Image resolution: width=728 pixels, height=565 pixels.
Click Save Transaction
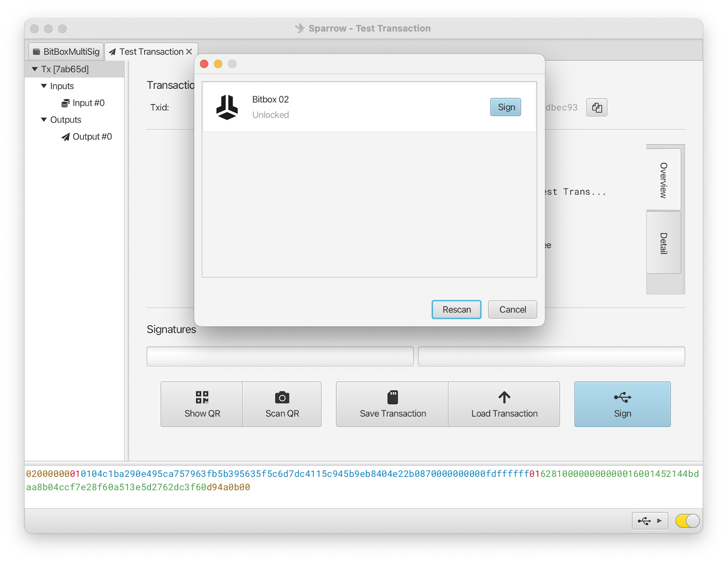pyautogui.click(x=392, y=404)
